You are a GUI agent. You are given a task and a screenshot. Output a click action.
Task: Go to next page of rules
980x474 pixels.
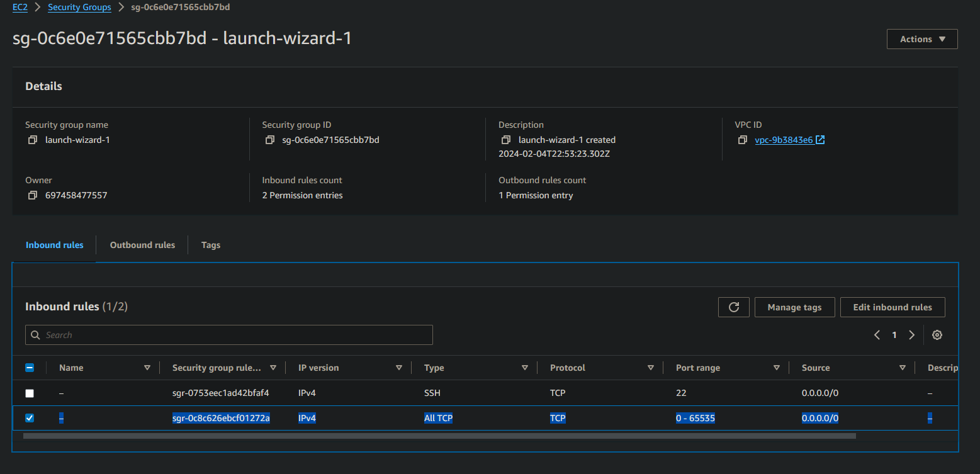click(911, 335)
